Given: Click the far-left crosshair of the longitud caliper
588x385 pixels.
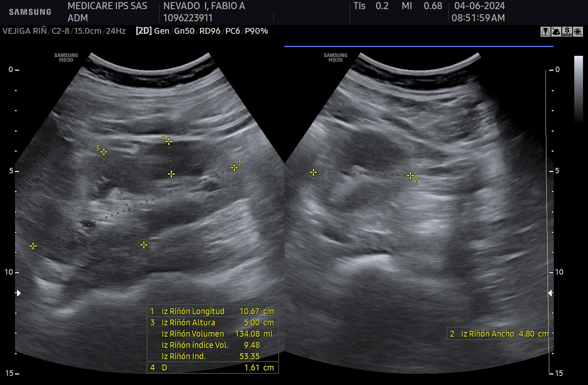Looking at the screenshot, I should coord(33,246).
